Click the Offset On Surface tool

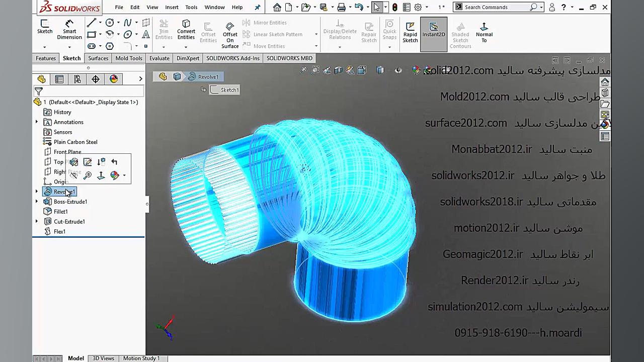[230, 35]
